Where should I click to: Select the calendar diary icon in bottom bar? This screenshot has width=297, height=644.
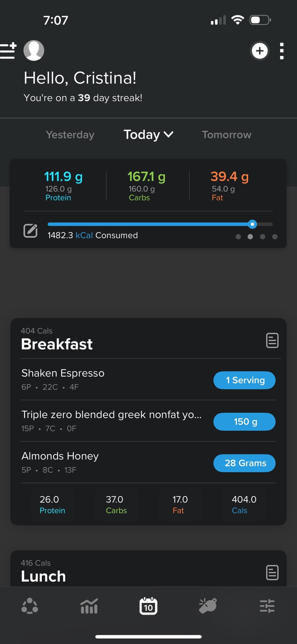pos(148,606)
